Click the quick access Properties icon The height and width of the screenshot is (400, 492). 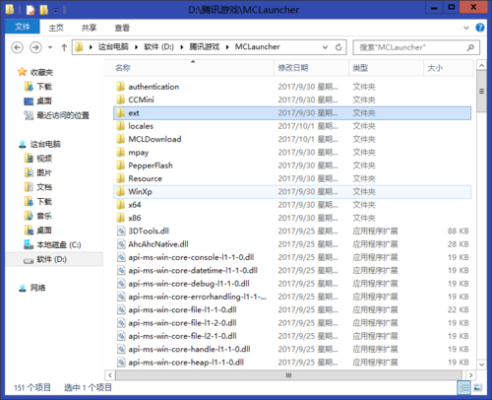coord(31,10)
